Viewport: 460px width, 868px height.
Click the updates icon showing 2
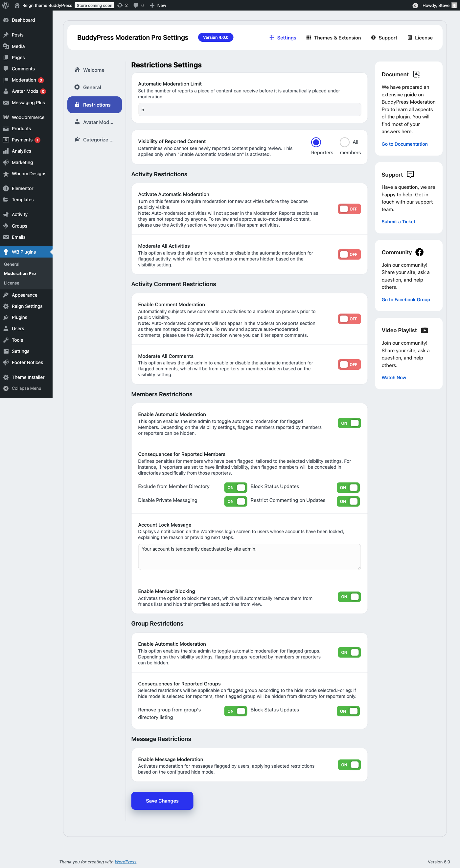click(120, 5)
